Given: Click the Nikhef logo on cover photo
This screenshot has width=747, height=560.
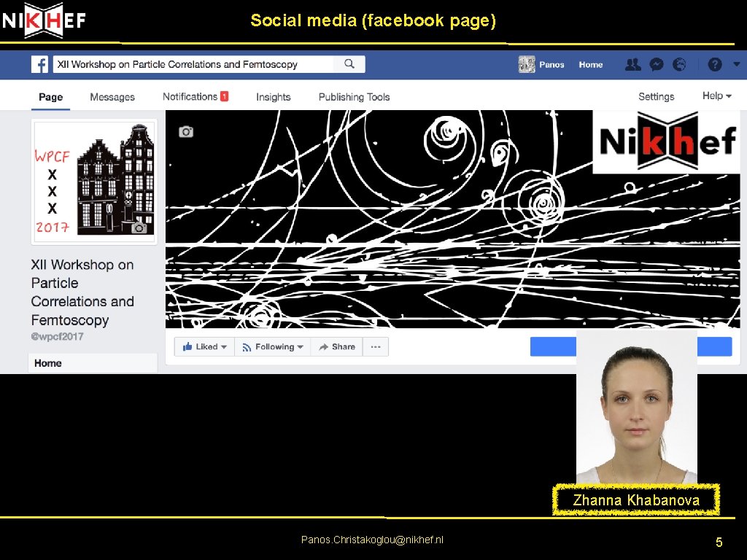Looking at the screenshot, I should pyautogui.click(x=668, y=142).
